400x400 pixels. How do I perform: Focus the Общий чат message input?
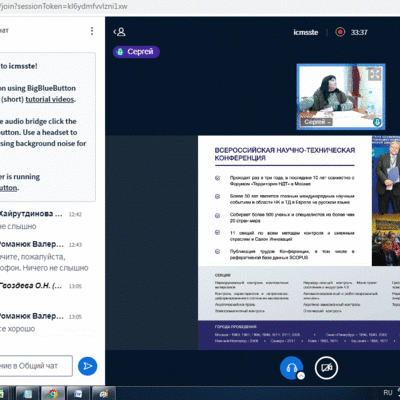click(x=36, y=366)
